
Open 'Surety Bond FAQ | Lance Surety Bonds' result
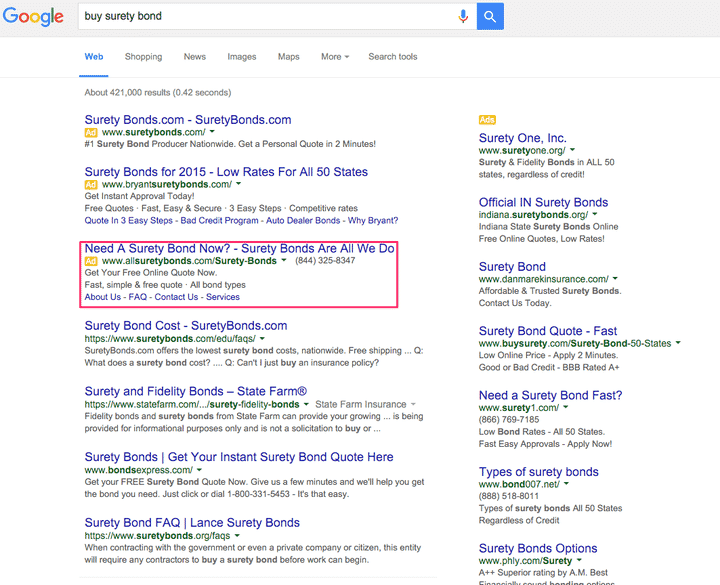[x=192, y=523]
